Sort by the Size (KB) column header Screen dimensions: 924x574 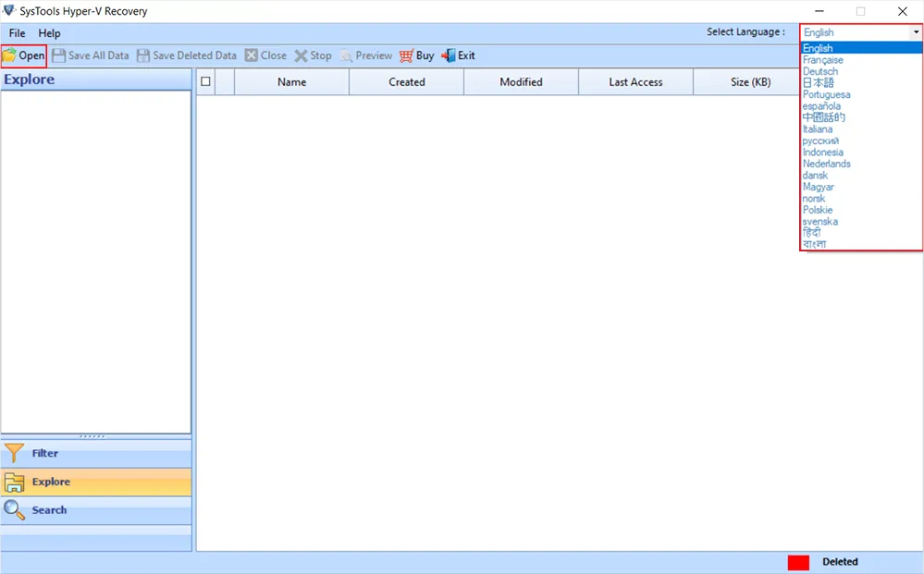coord(749,81)
